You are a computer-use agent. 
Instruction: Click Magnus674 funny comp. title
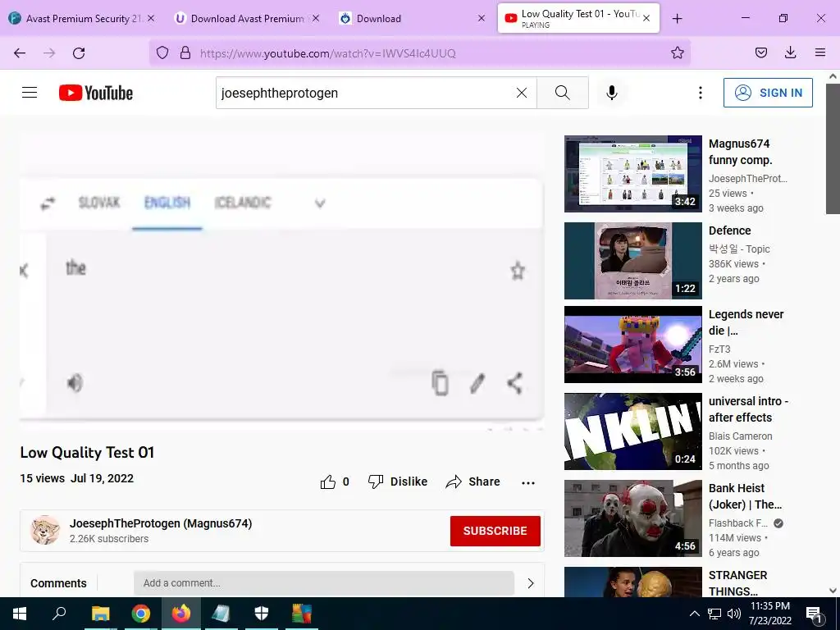[741, 152]
